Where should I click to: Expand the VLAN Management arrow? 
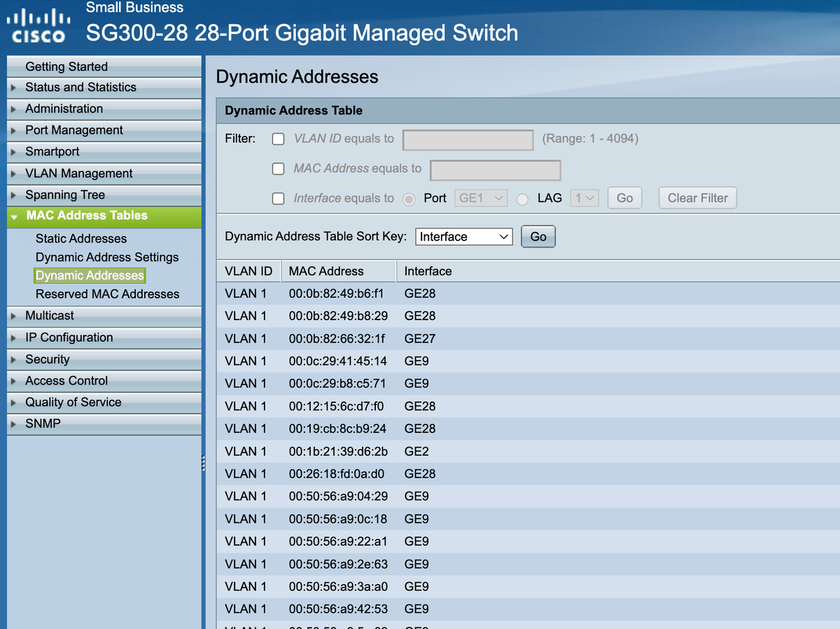pos(13,174)
